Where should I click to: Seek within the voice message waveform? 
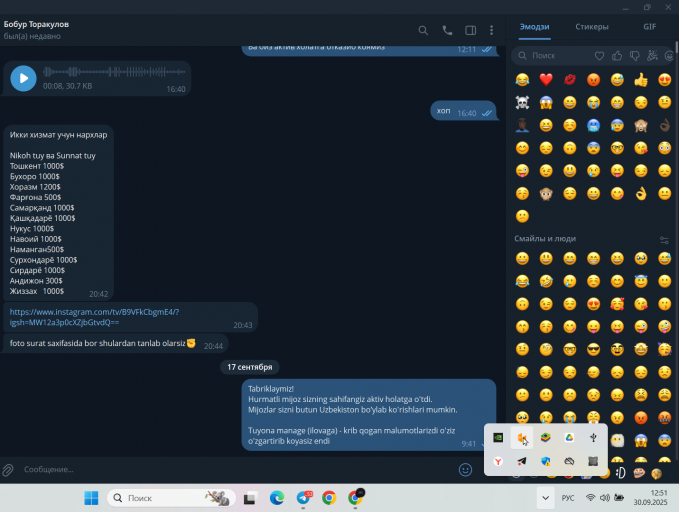point(114,71)
